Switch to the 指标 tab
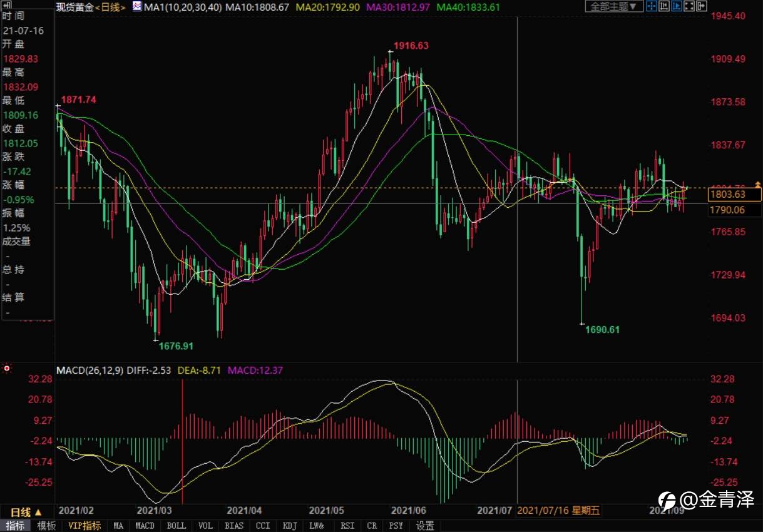This screenshot has width=763, height=532. point(16,526)
